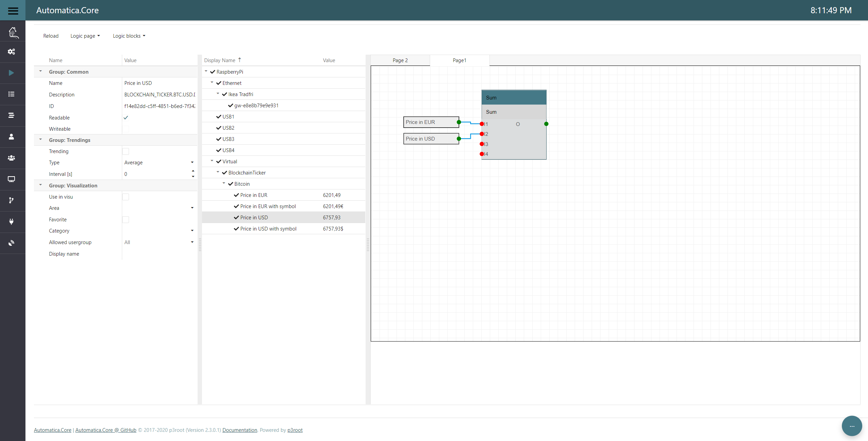Click the play arrow sidebar icon
Image resolution: width=868 pixels, height=441 pixels.
(x=12, y=73)
